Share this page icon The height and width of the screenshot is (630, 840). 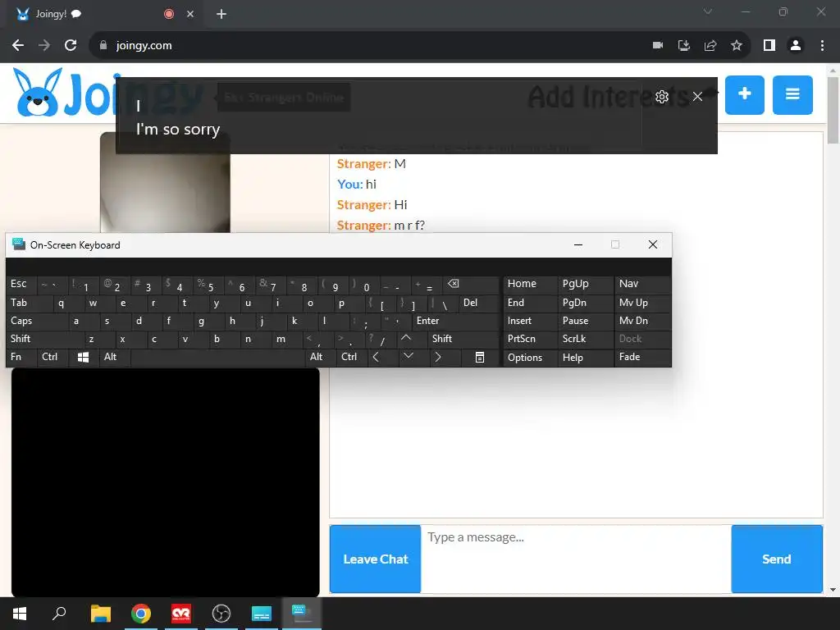pos(710,46)
